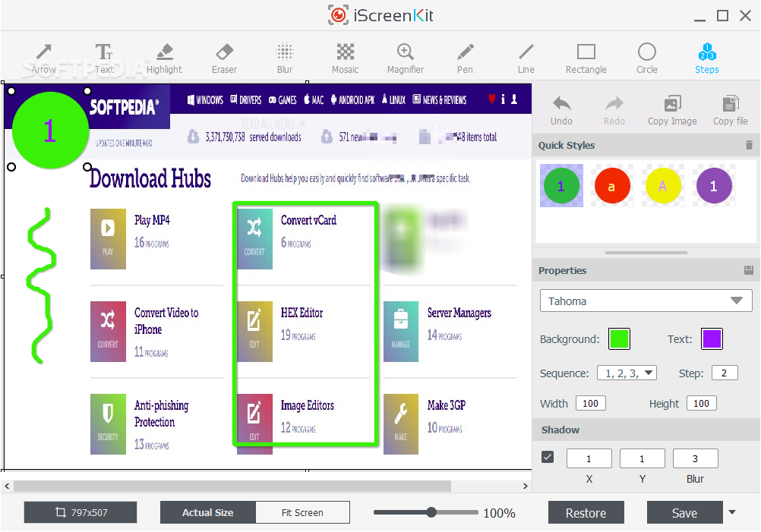Pick the Mosaic tool
The height and width of the screenshot is (532, 761).
pyautogui.click(x=345, y=58)
